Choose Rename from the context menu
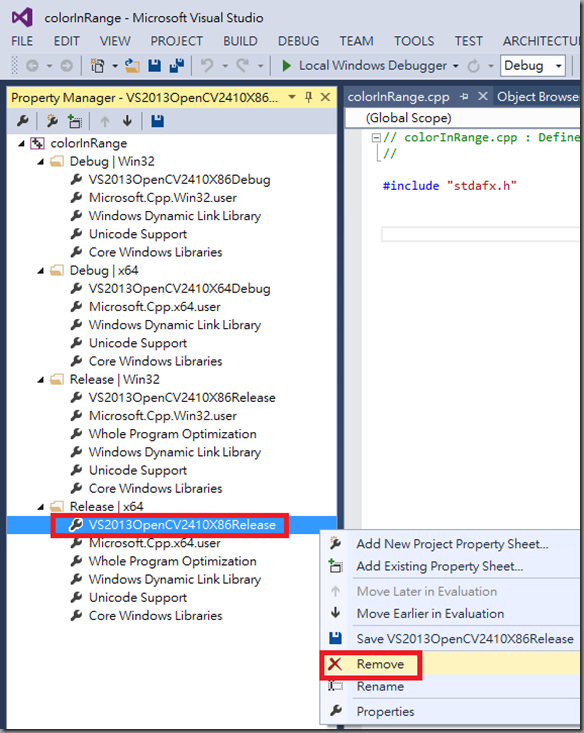584x733 pixels. pyautogui.click(x=451, y=686)
